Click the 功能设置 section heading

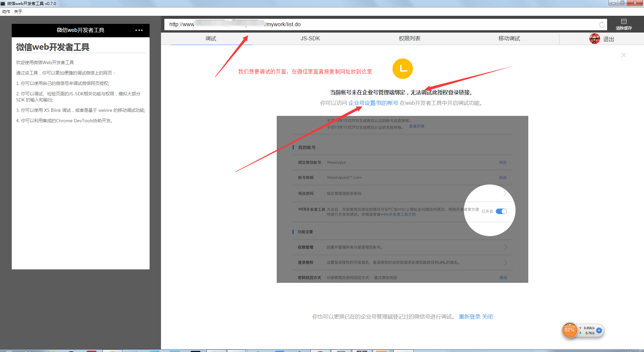pyautogui.click(x=305, y=232)
